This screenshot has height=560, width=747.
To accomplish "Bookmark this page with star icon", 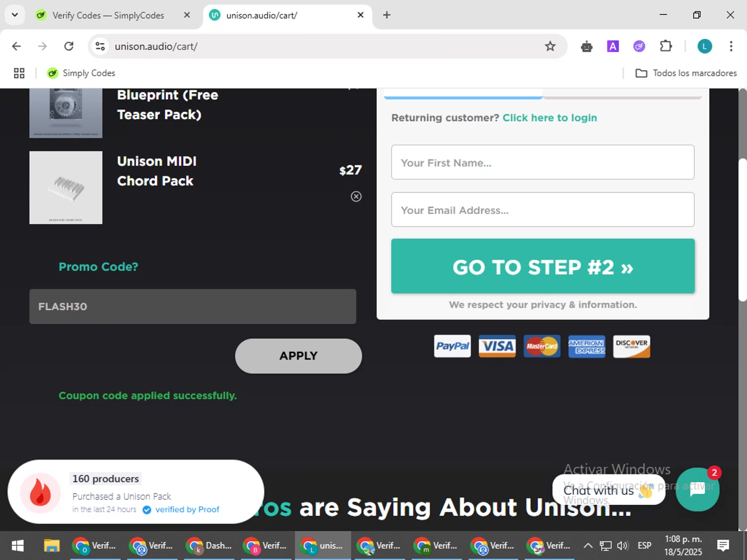I will pos(550,46).
